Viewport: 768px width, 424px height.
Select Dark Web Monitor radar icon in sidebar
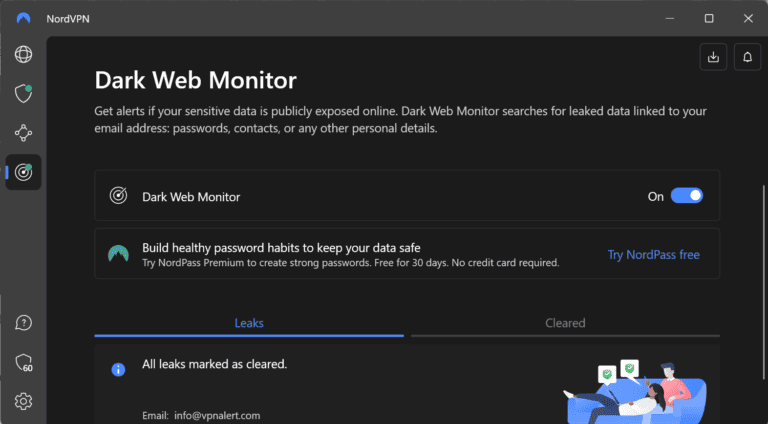point(23,171)
